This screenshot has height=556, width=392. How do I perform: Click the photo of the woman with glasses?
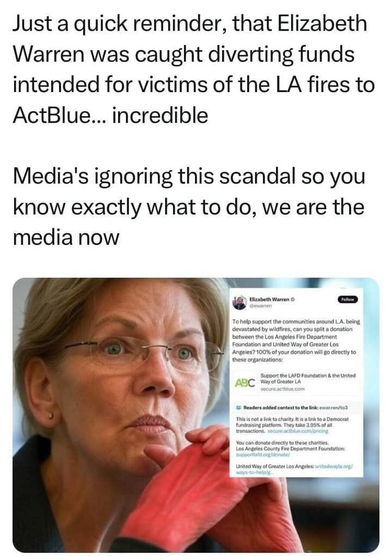(120, 382)
